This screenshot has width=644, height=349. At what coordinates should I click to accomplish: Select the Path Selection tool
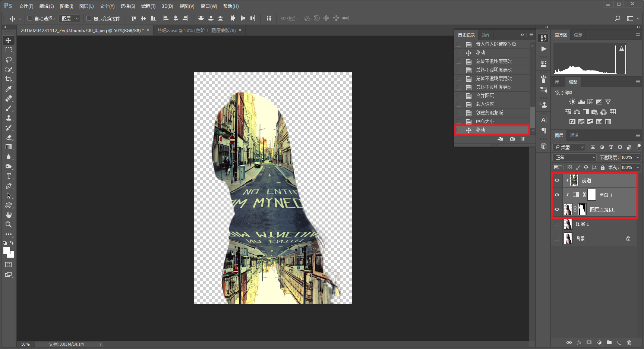click(9, 195)
